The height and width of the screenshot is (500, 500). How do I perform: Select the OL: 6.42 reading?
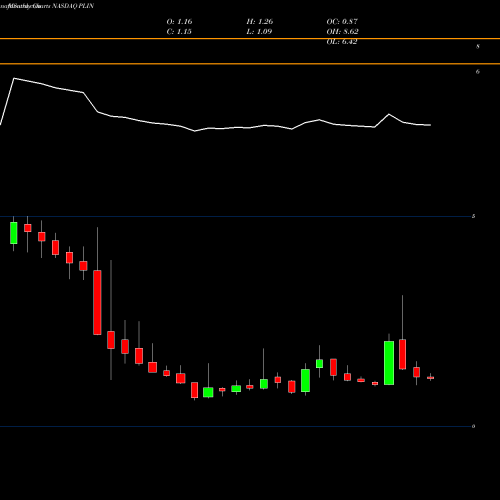pos(342,42)
